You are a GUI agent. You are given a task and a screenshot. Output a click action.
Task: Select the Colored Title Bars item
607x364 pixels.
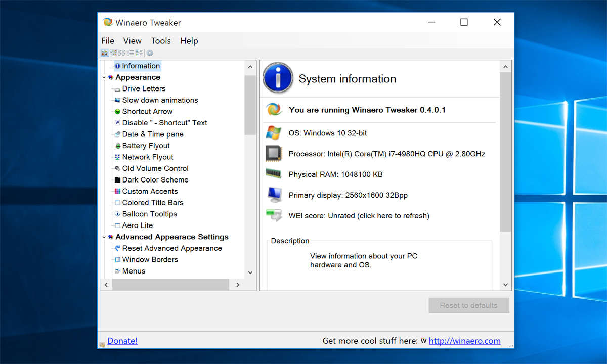click(153, 203)
